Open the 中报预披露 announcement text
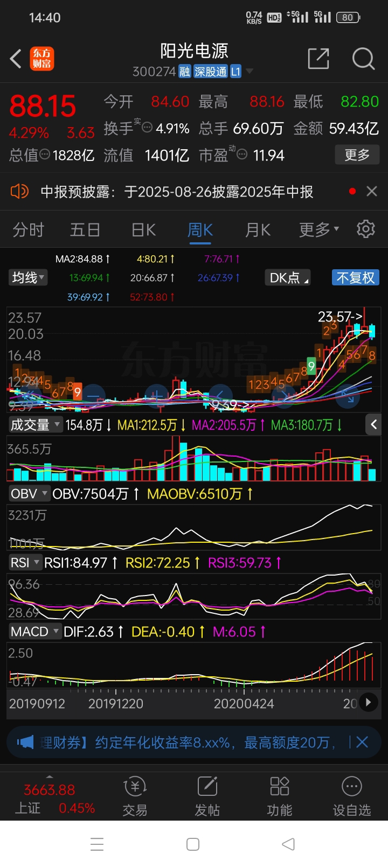This screenshot has height=868, width=388. click(x=177, y=192)
